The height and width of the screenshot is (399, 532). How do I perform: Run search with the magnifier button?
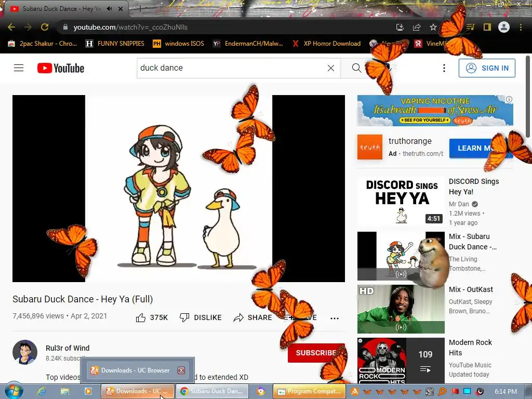[x=356, y=68]
